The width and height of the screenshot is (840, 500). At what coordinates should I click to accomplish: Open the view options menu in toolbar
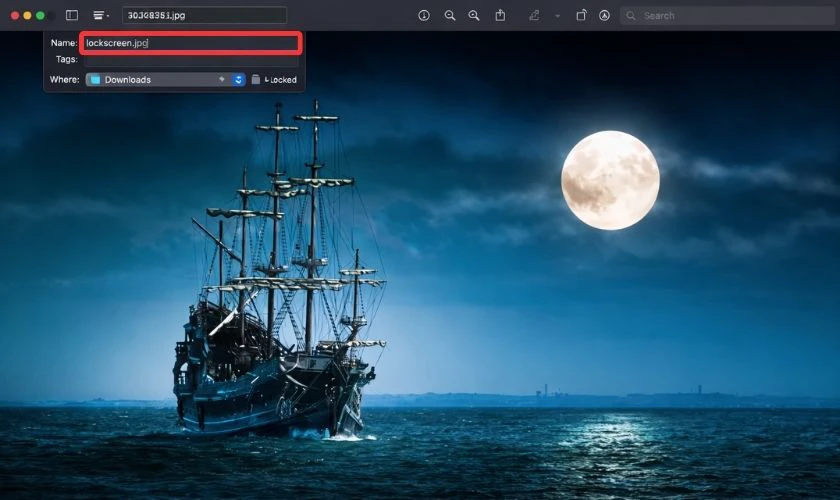click(x=101, y=16)
